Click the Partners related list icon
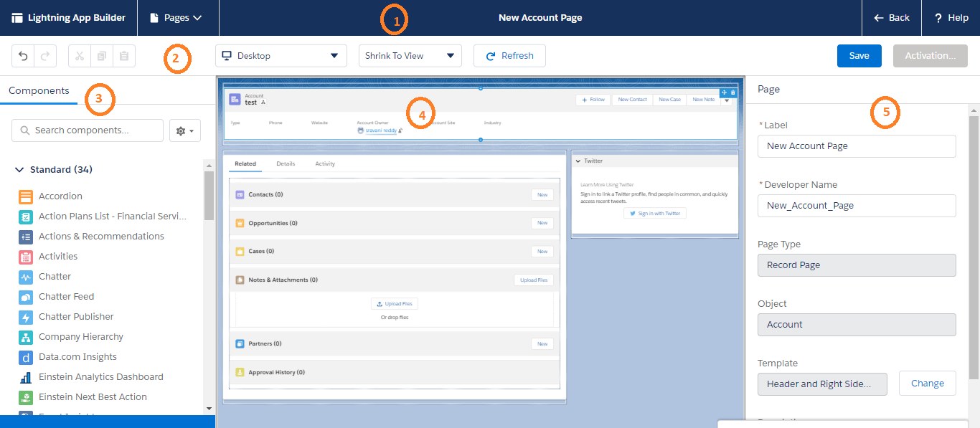The image size is (980, 428). click(240, 344)
